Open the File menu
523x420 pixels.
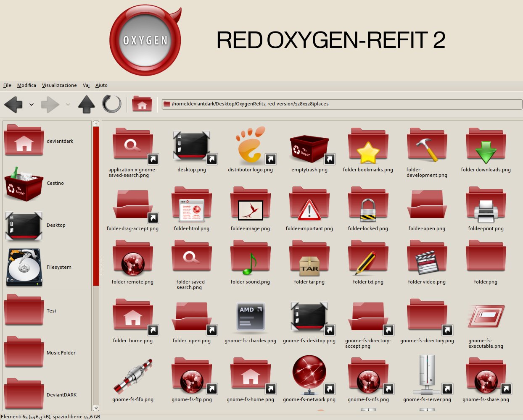tap(7, 85)
